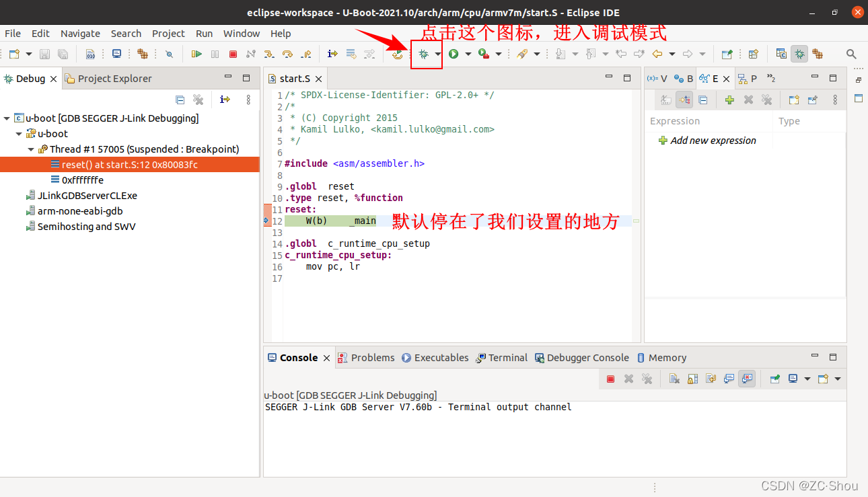The height and width of the screenshot is (497, 868).
Task: Open the External Tools dropdown arrow
Action: coord(498,54)
